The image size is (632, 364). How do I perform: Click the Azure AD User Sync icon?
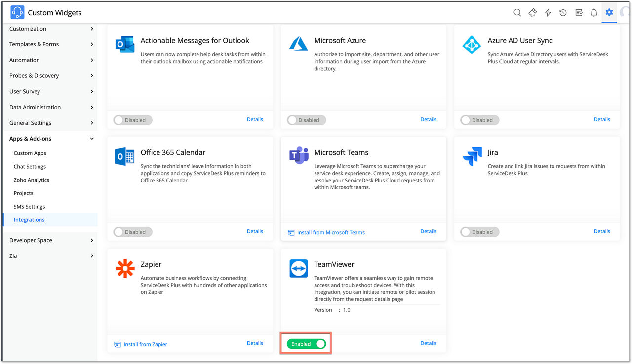tap(472, 44)
